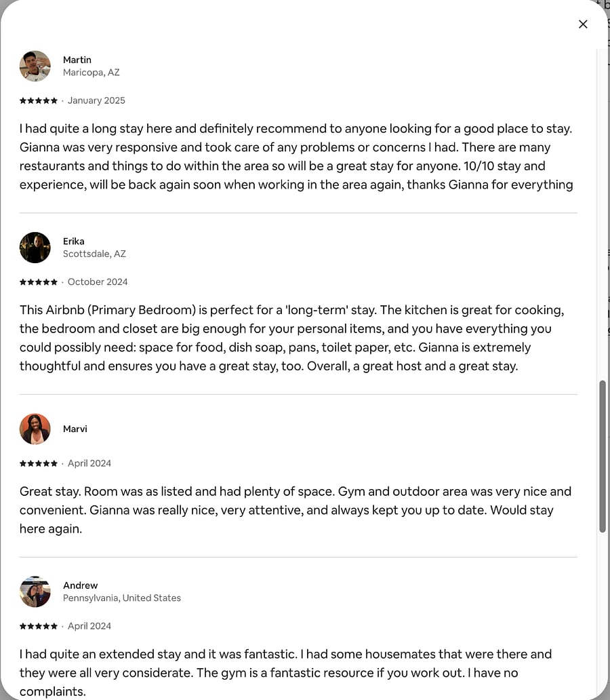Click the October 2024 review date
Image resolution: width=610 pixels, height=700 pixels.
(98, 281)
